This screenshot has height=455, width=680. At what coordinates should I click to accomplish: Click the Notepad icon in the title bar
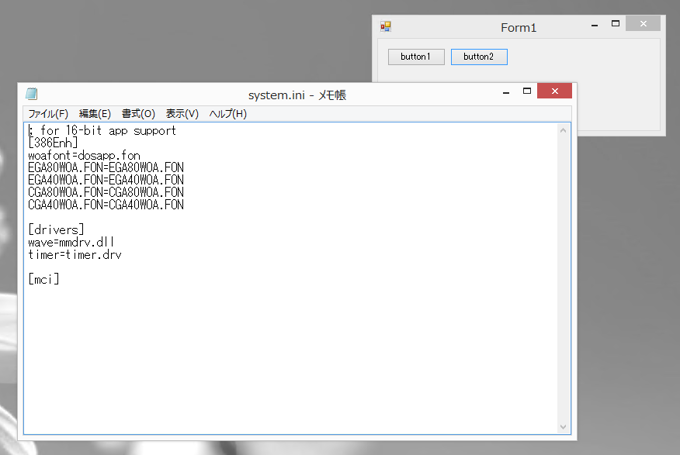point(32,94)
